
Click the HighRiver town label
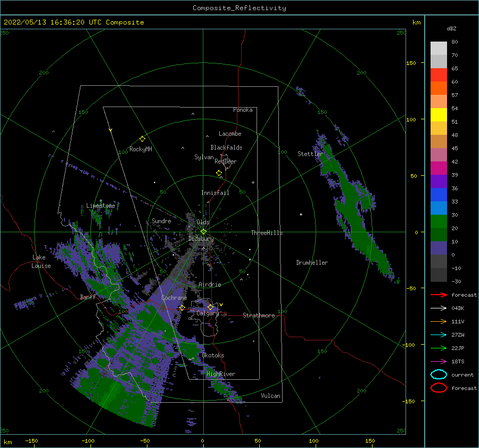pyautogui.click(x=221, y=374)
